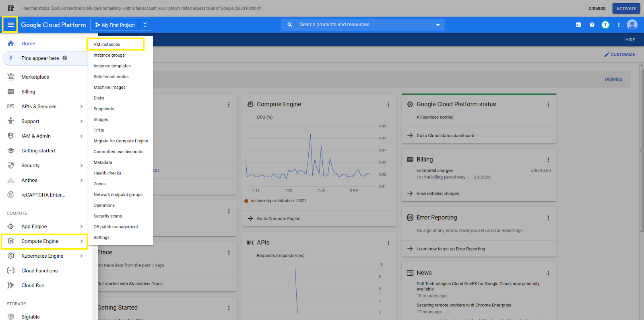Screen dimensions: 644x320
Task: Click the reCAPTCHA Enterprise icon
Action: 11,195
